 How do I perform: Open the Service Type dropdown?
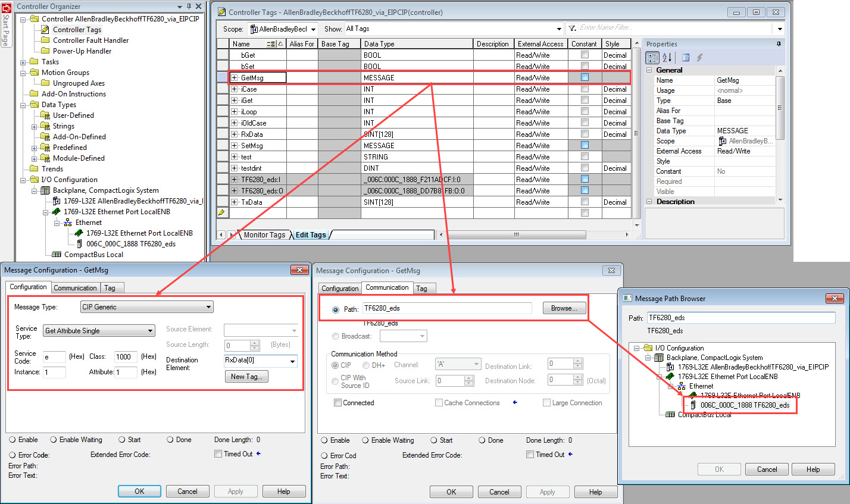click(151, 331)
